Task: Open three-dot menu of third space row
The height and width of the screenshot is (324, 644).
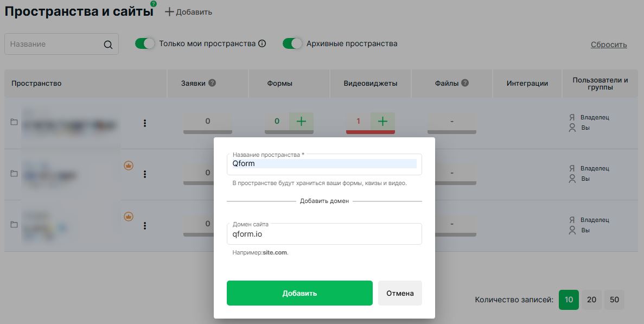Action: pos(145,225)
